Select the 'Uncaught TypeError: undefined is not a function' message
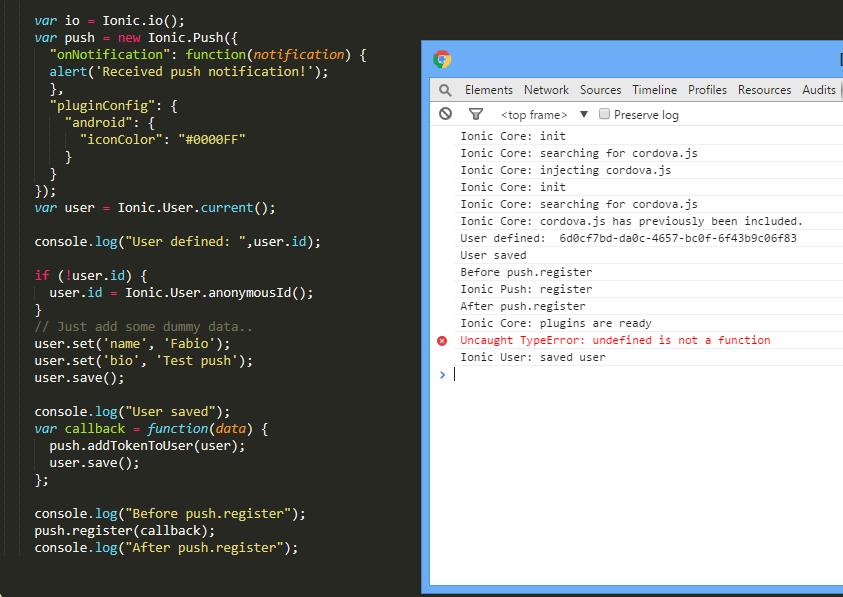 click(x=615, y=340)
